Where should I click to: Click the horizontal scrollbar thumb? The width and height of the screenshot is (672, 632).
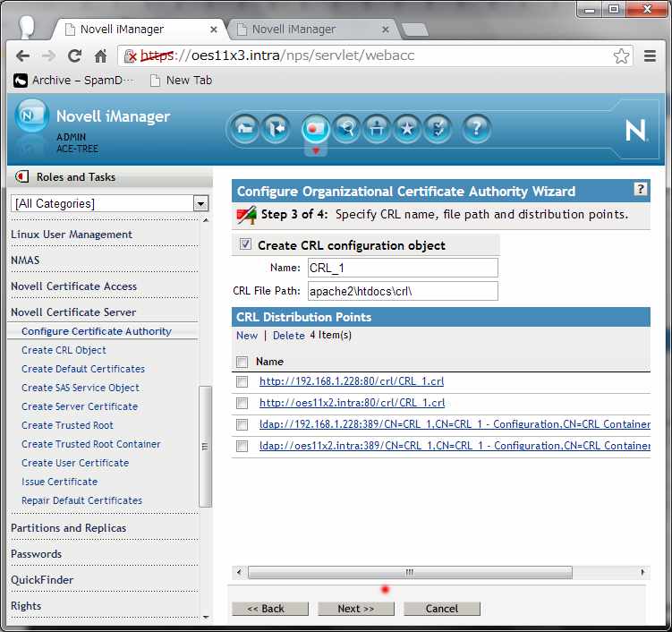pyautogui.click(x=410, y=572)
